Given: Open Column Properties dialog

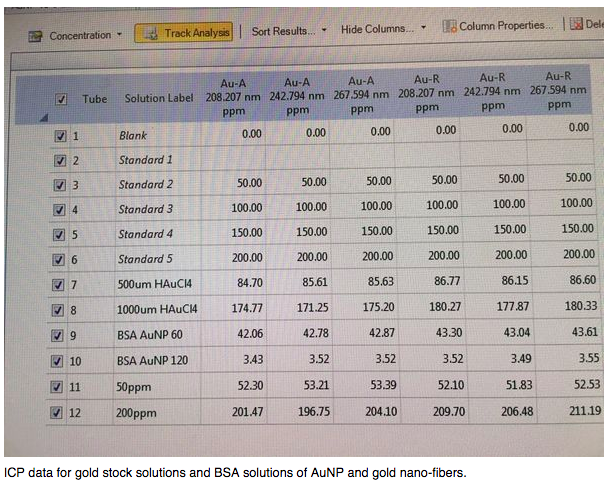Looking at the screenshot, I should [x=503, y=25].
